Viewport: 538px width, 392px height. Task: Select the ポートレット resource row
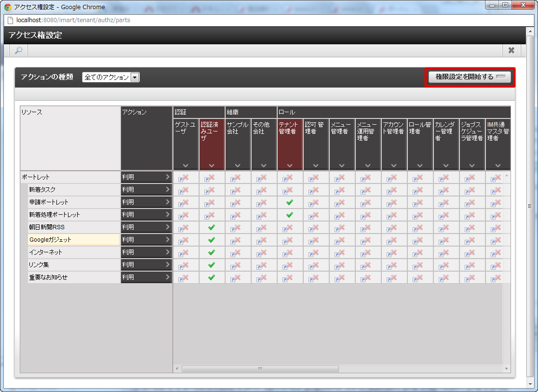point(70,177)
